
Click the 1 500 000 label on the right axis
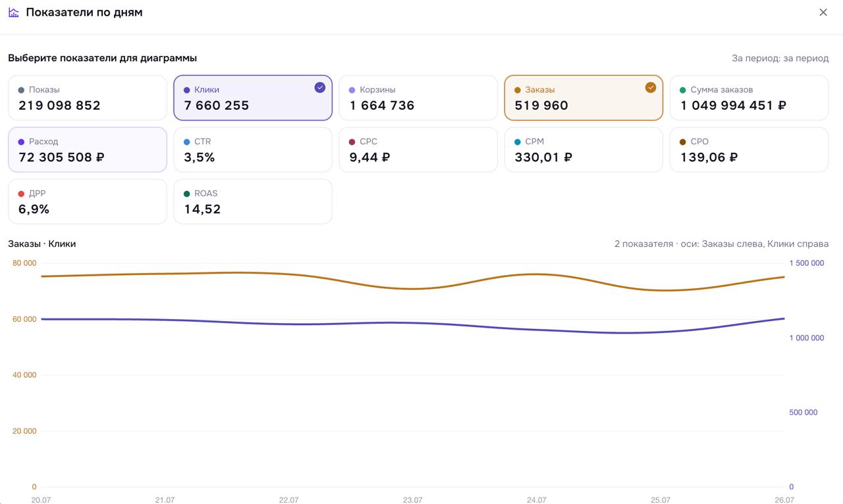pos(807,263)
